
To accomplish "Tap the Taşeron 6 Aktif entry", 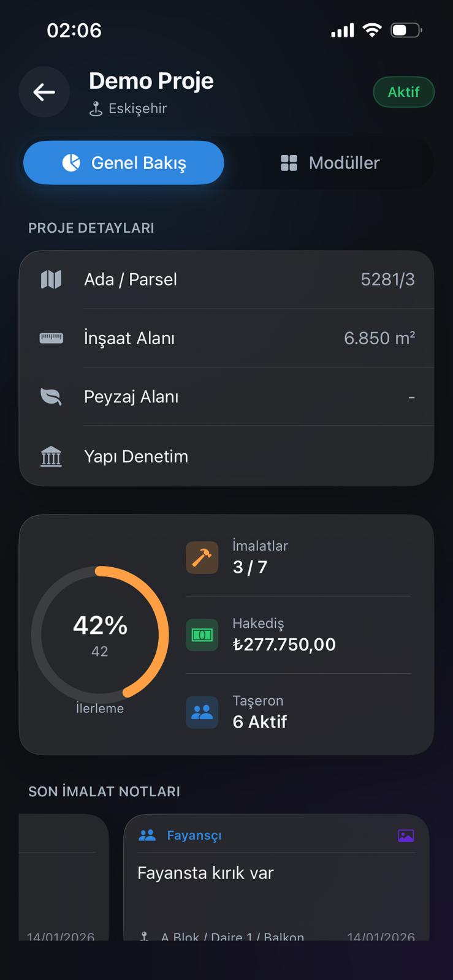I will 260,722.
